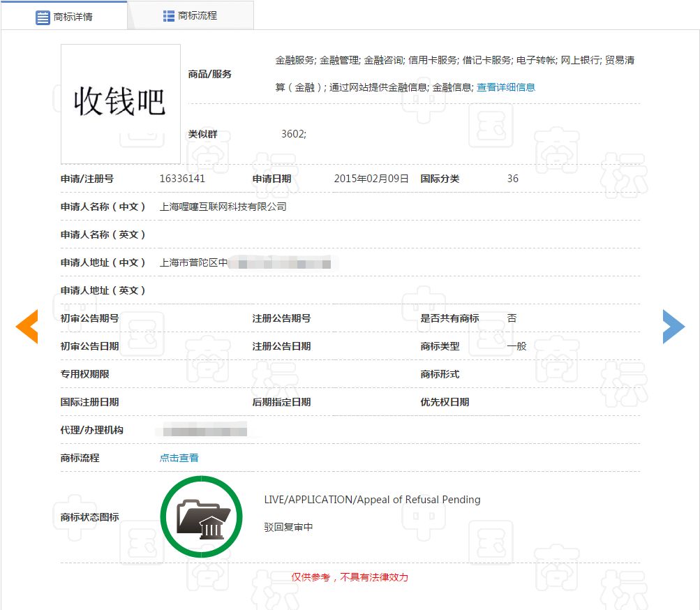Click the 申请人名称（中文） label
The image size is (700, 610).
[103, 207]
